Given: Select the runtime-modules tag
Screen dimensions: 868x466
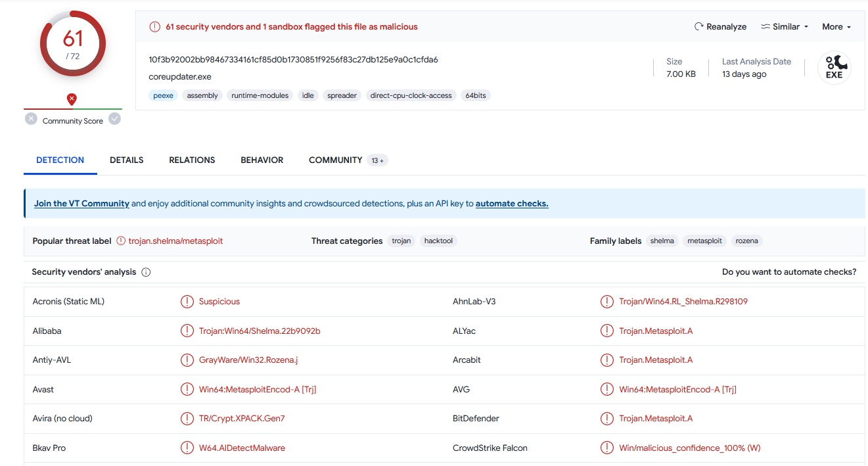Looking at the screenshot, I should pos(260,95).
